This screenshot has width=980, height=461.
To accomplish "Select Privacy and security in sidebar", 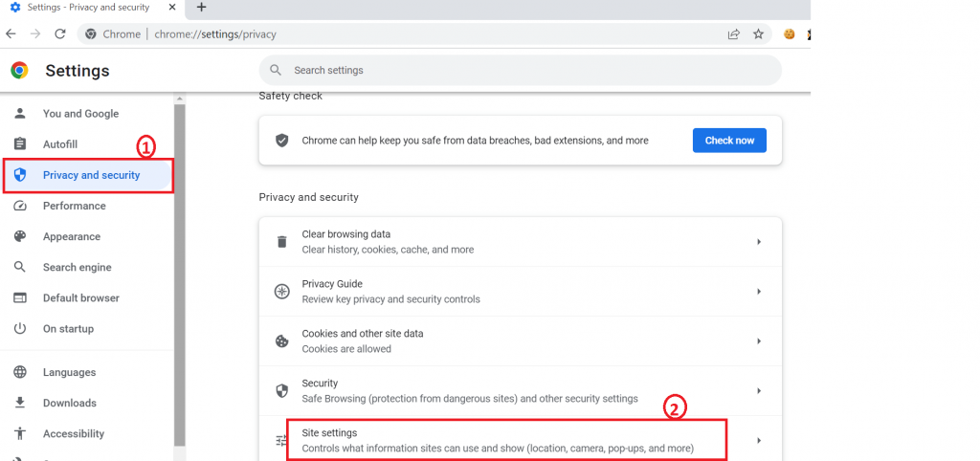I will tap(91, 175).
